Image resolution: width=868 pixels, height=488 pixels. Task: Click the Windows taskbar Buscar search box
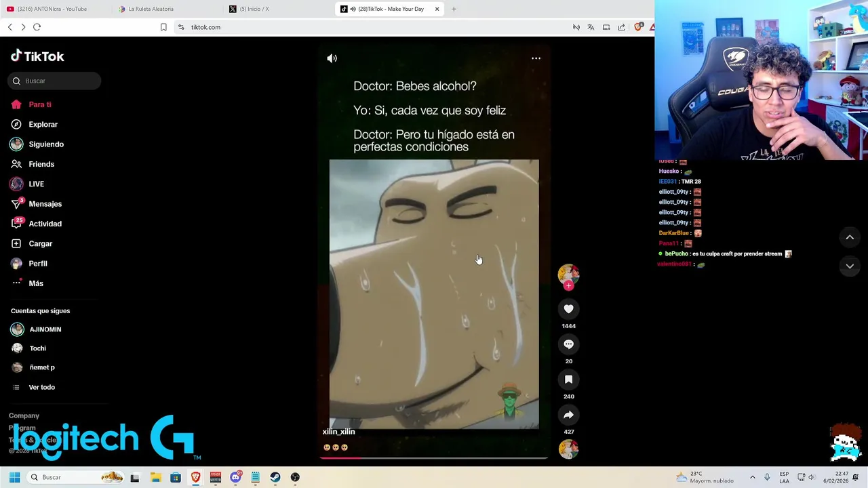pyautogui.click(x=75, y=477)
